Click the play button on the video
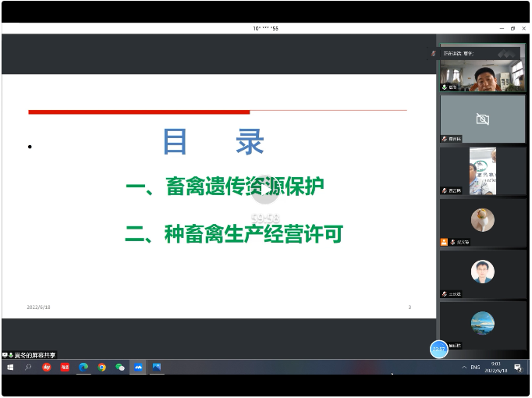 click(265, 187)
